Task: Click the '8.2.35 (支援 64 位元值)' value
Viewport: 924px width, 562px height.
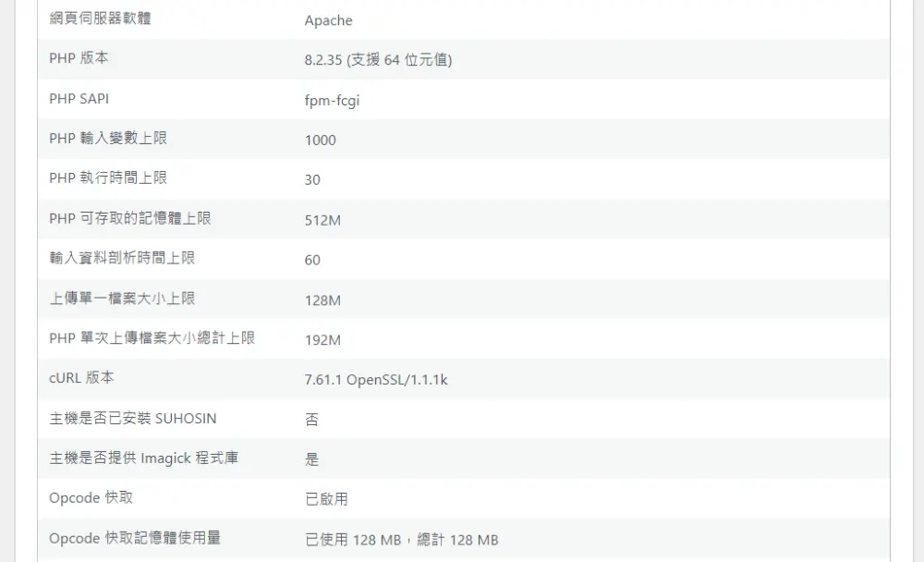Action: [378, 59]
